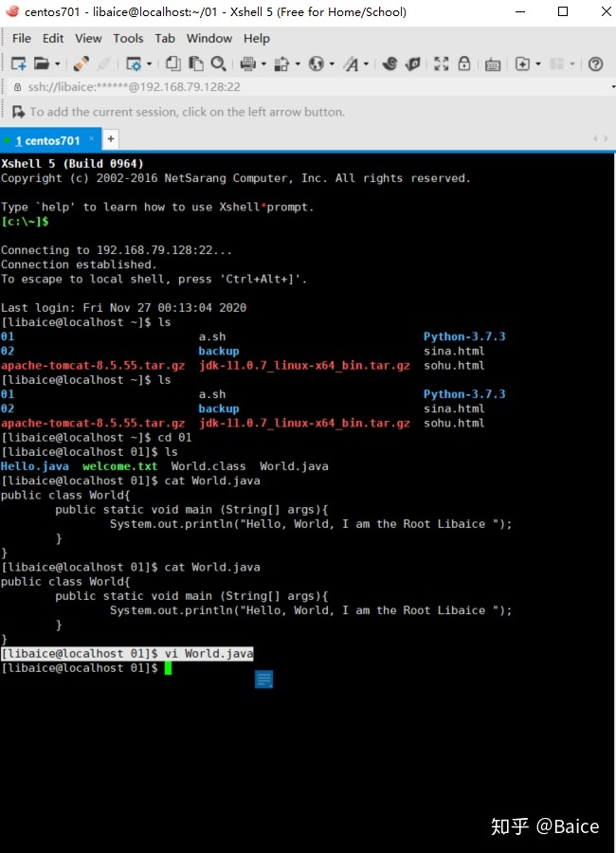Click the blue note icon in terminal

coord(263,679)
